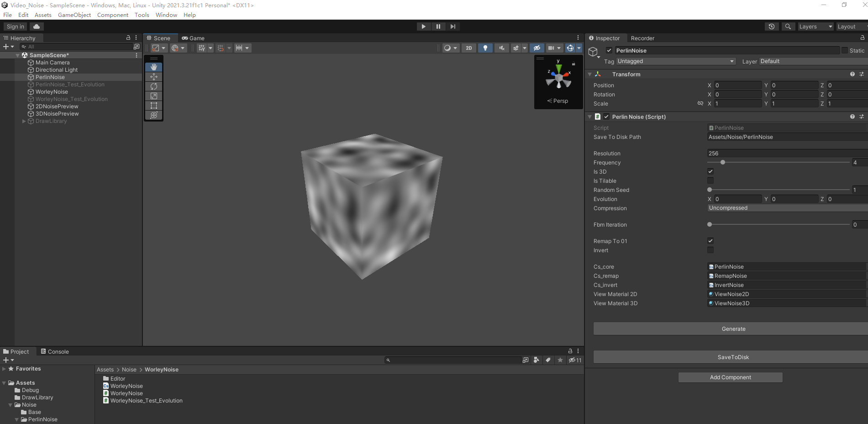
Task: Mute scene audio in the Scene view toolbar
Action: 501,48
